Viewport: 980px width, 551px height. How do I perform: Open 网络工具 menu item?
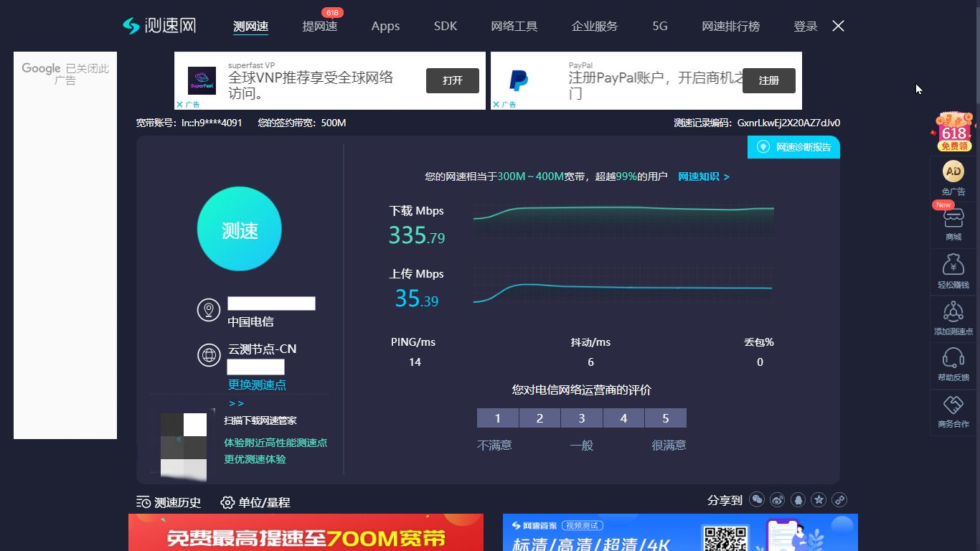click(x=514, y=27)
